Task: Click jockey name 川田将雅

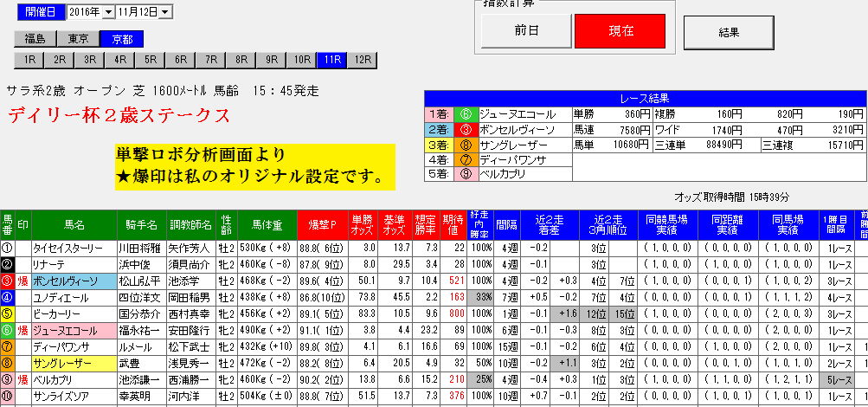Action: [x=141, y=247]
